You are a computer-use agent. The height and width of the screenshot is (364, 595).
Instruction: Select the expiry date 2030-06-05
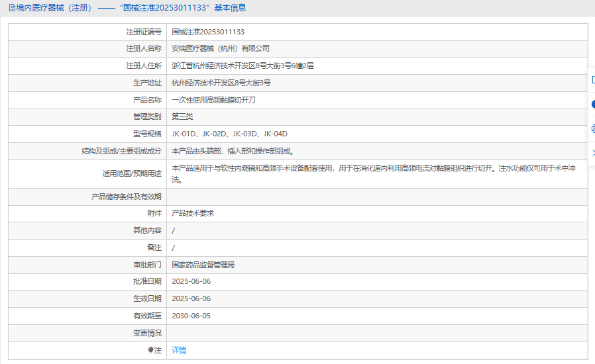[x=191, y=316]
